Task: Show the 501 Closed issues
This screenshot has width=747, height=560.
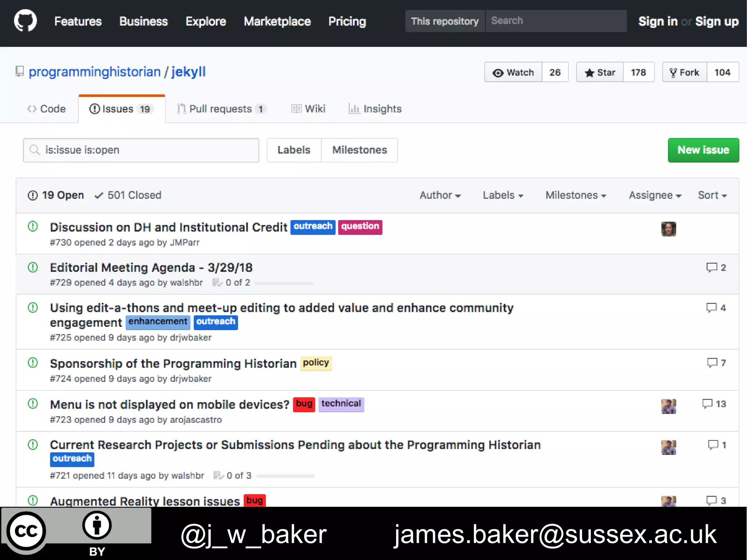Action: point(128,195)
